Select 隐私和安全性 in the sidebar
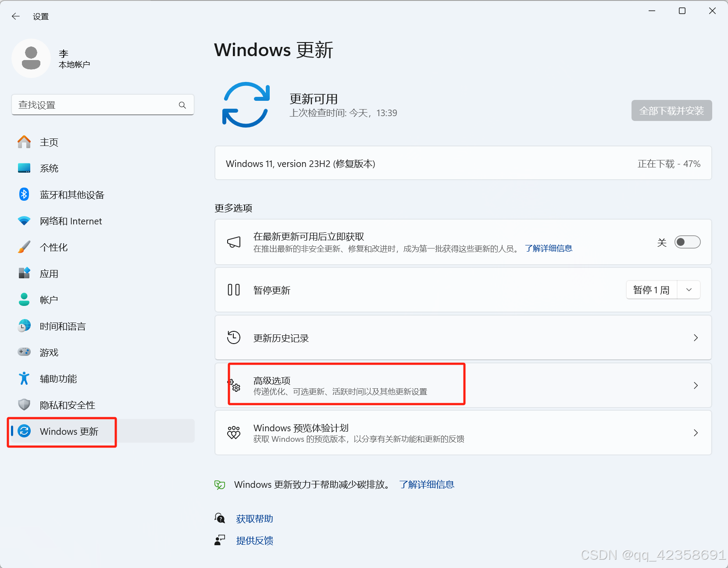Viewport: 728px width, 568px height. [x=103, y=405]
